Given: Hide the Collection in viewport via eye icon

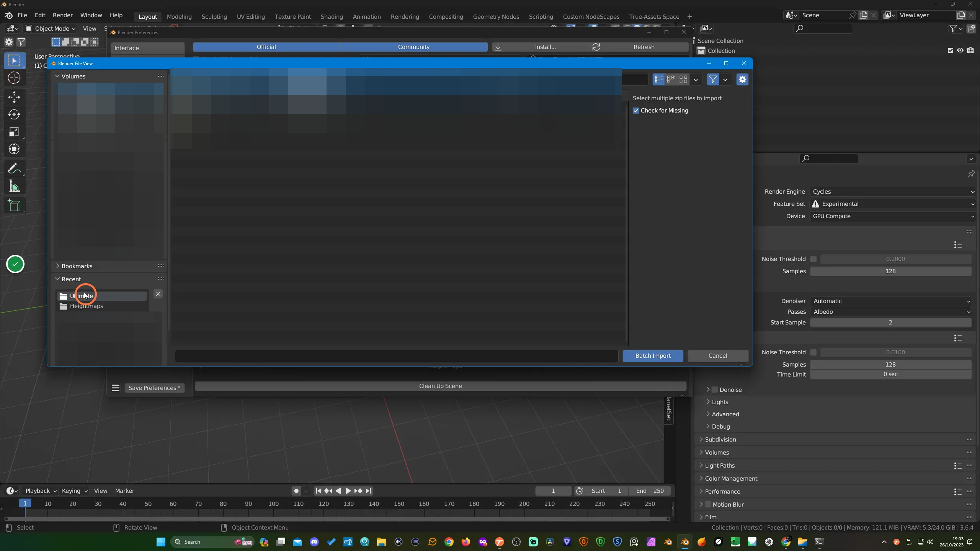Looking at the screenshot, I should click(x=960, y=51).
